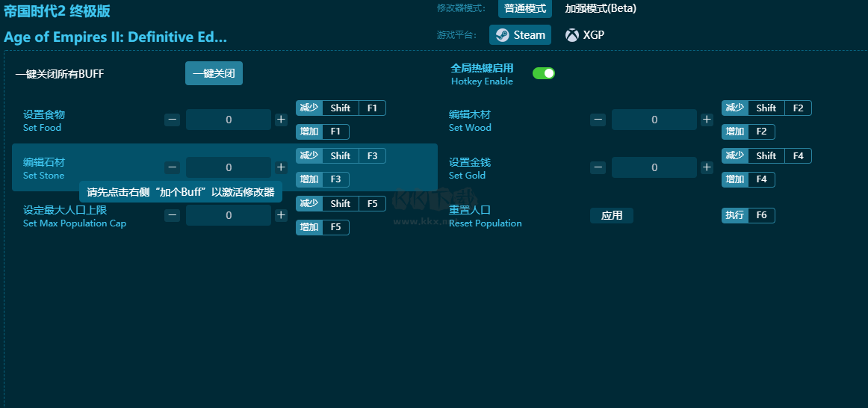Click 应用 button for Reset Population
Viewport: 868px width, 408px height.
[612, 215]
